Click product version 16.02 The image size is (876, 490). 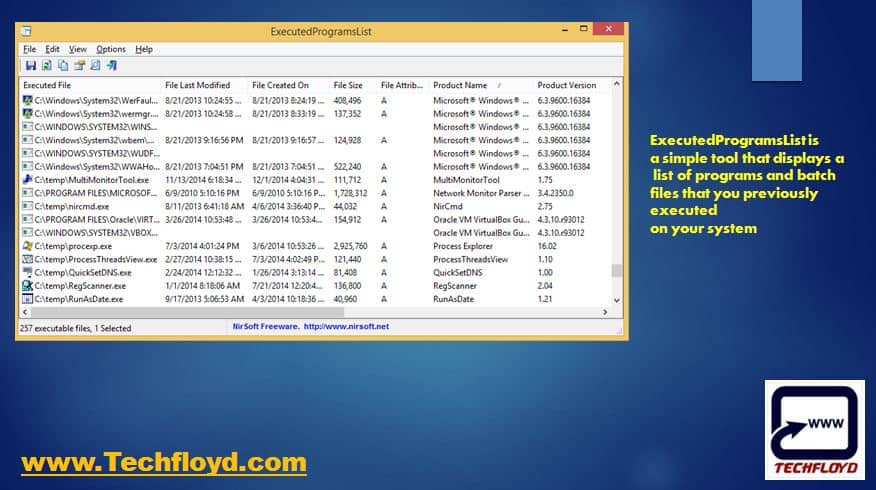pyautogui.click(x=547, y=246)
